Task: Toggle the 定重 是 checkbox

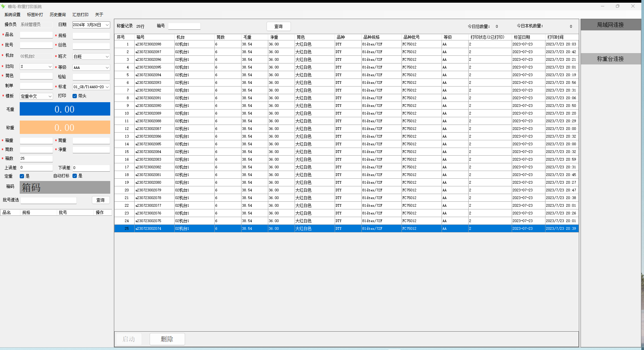Action: pos(22,176)
